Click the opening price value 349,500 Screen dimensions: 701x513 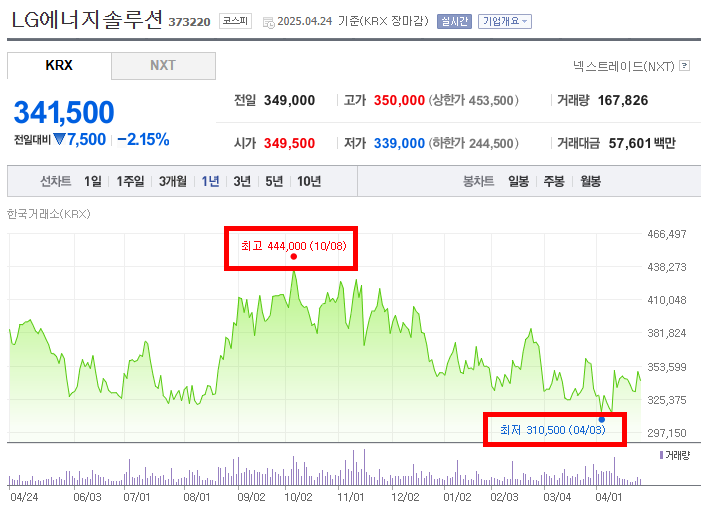(289, 143)
